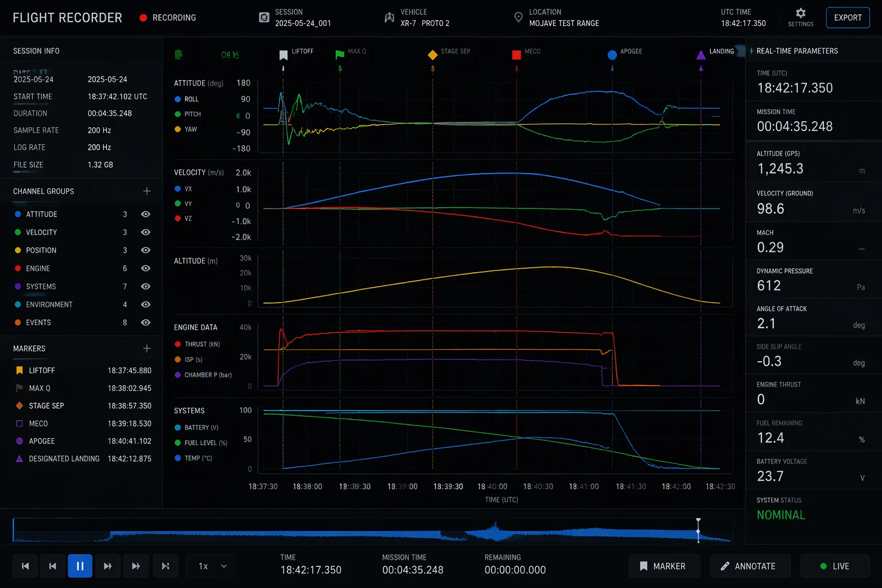Add a new channel group with plus
The width and height of the screenshot is (882, 588).
tap(147, 191)
